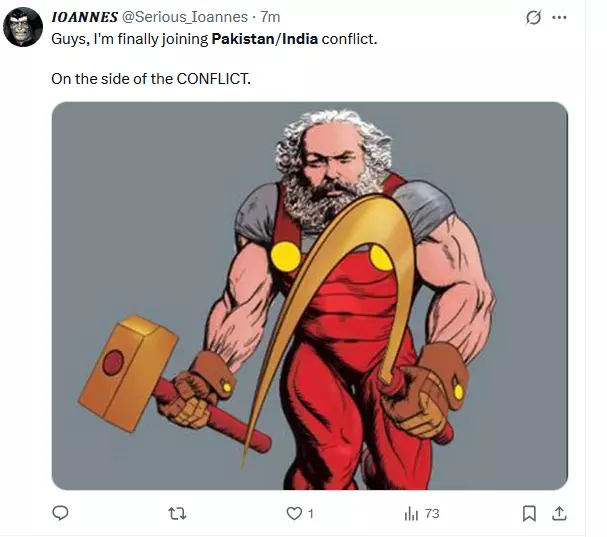The width and height of the screenshot is (607, 537).
Task: Click the like count number 1
Action: coord(310,514)
